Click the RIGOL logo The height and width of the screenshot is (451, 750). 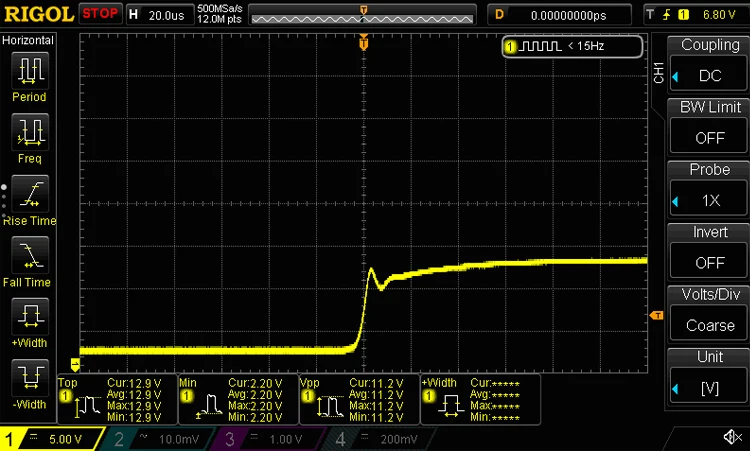(39, 14)
